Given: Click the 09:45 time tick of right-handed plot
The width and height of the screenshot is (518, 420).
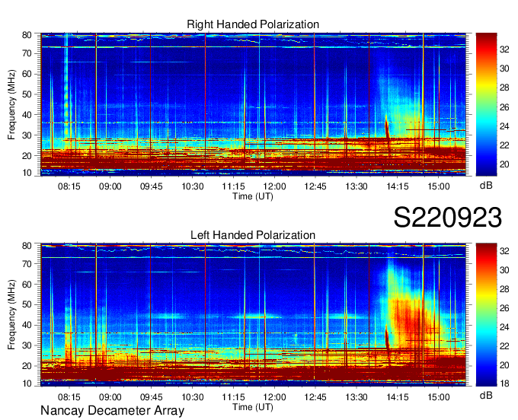Looking at the screenshot, I should 152,186.
